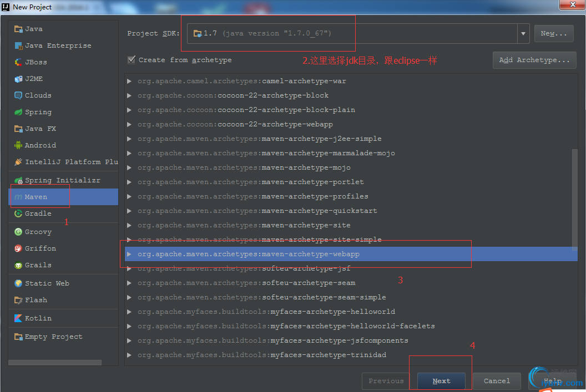Click the Empty Project folder icon
The image size is (586, 392).
18,337
